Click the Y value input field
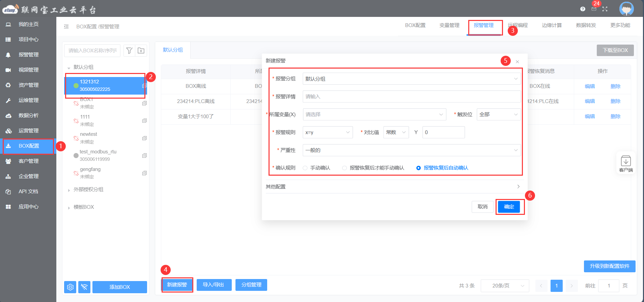 point(444,132)
